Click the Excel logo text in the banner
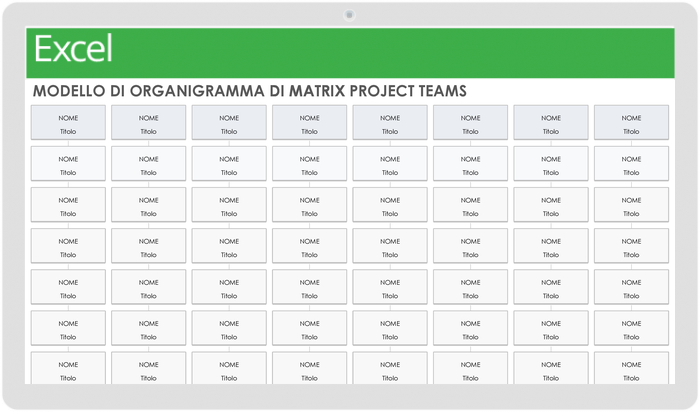The height and width of the screenshot is (412, 700). pos(73,49)
